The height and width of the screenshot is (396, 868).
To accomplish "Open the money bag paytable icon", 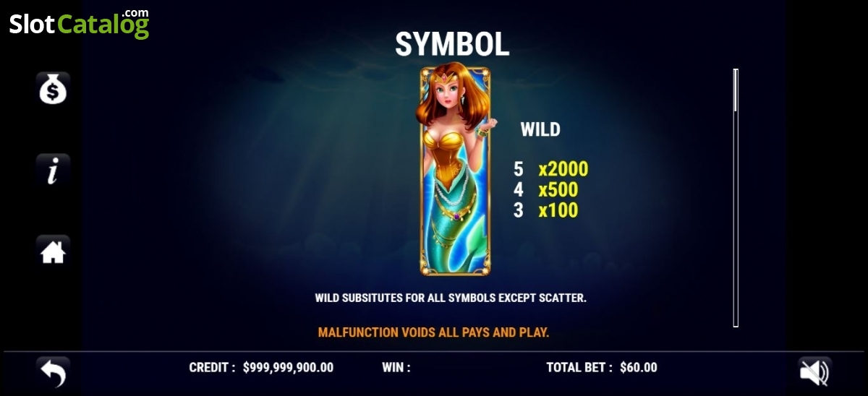I will (x=53, y=90).
